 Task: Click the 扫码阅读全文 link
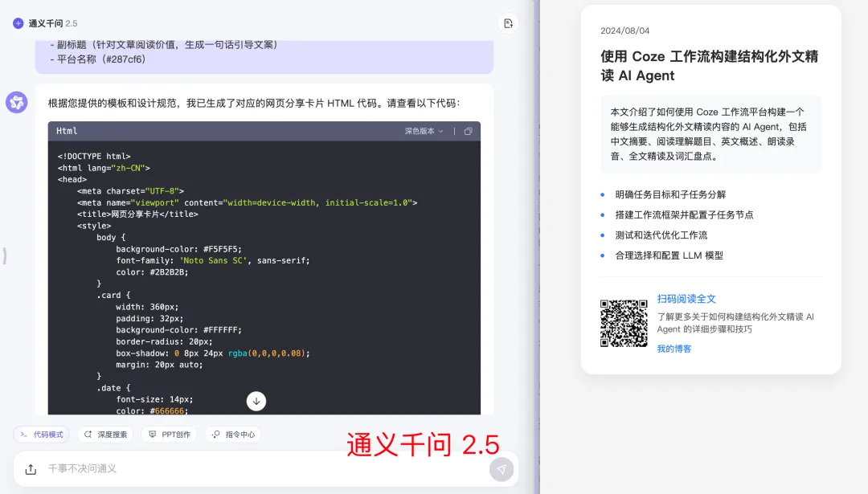click(x=686, y=299)
